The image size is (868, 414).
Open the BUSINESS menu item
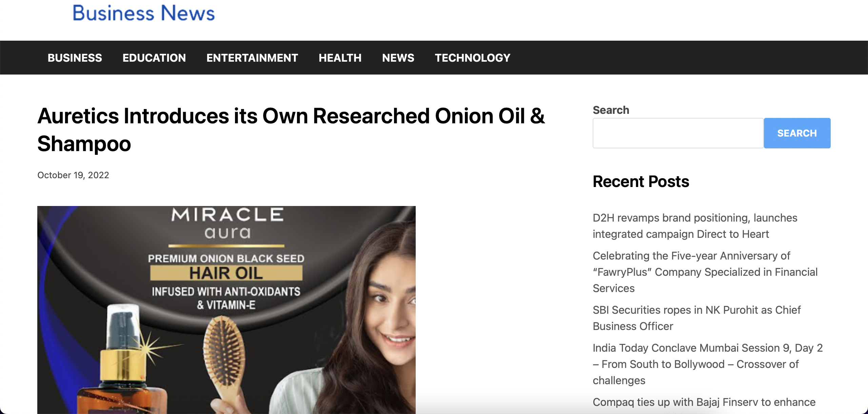[x=75, y=58]
